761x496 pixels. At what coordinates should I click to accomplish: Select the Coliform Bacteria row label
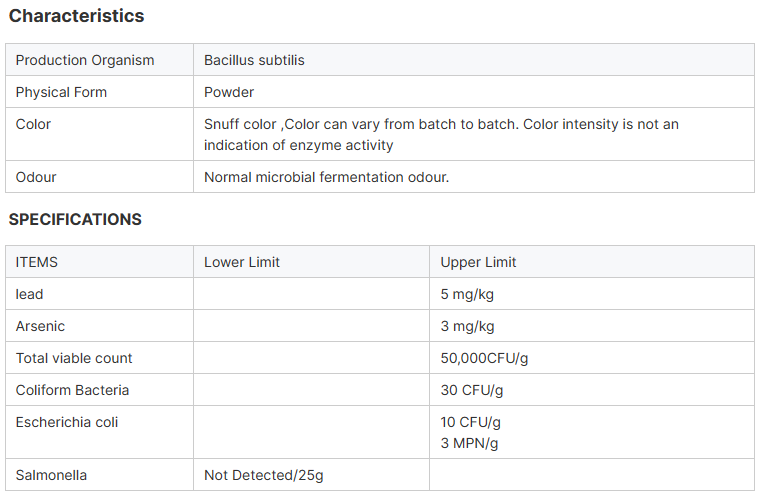click(72, 390)
